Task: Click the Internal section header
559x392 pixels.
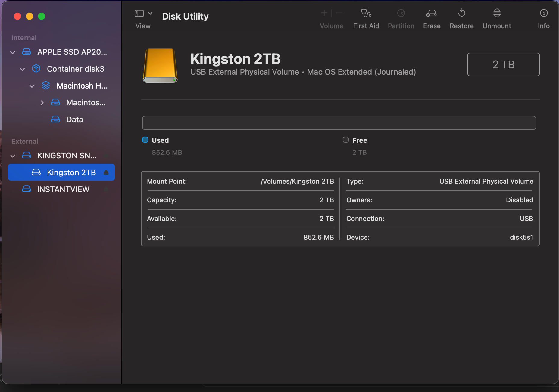Action: pos(24,38)
